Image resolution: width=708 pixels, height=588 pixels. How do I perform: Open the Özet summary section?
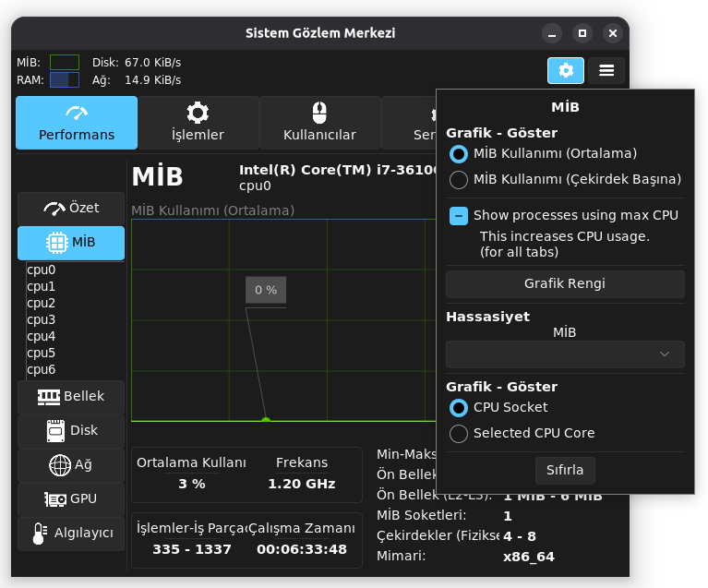point(71,209)
